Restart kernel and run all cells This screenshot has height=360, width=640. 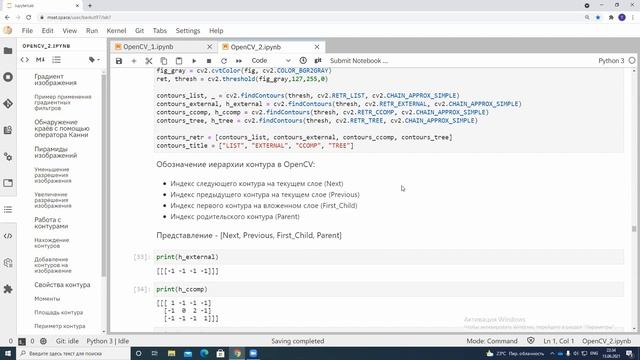pos(239,61)
